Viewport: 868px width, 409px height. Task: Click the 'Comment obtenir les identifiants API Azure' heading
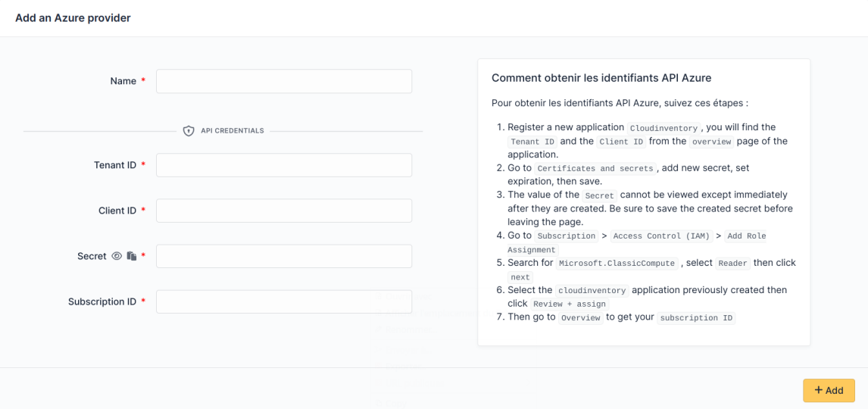pos(601,78)
